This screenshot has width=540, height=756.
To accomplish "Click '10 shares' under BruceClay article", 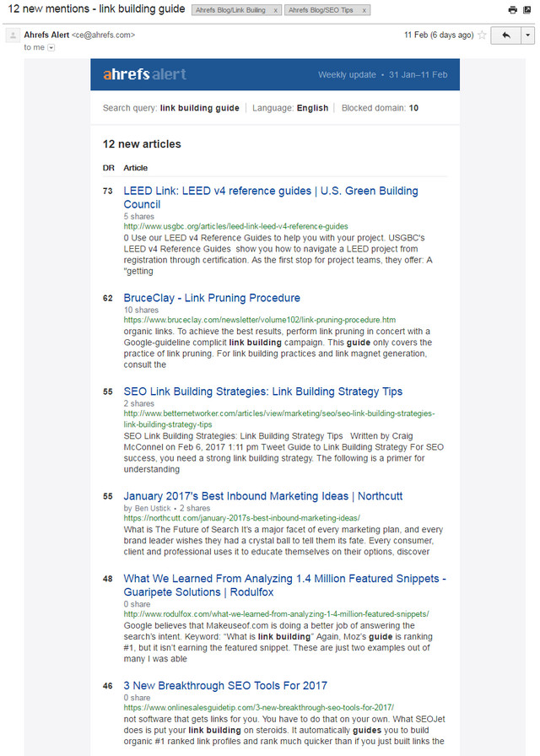I will (141, 310).
